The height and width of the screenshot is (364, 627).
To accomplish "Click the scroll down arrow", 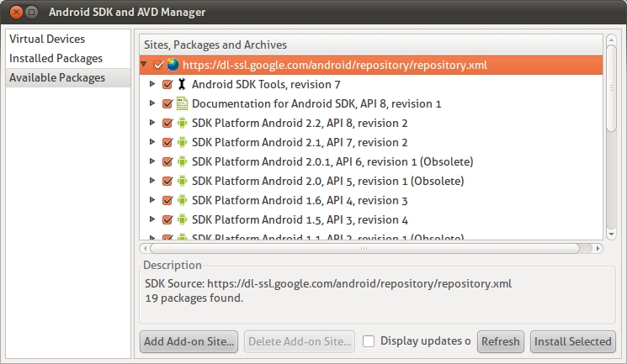I will tap(611, 235).
